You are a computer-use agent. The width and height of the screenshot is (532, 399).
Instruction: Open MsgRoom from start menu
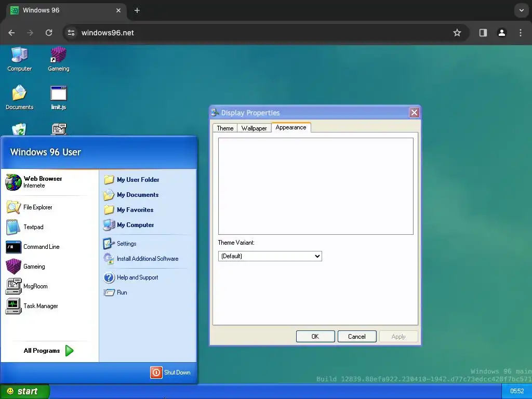coord(27,286)
